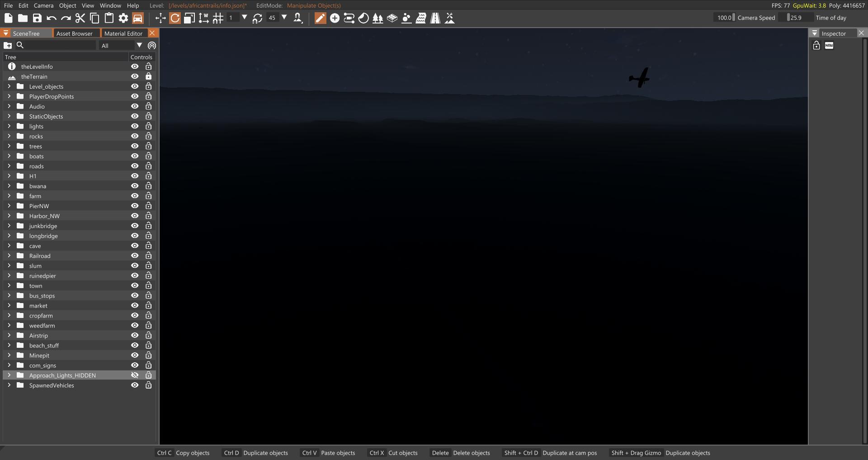This screenshot has width=868, height=460.
Task: Switch to the Material Editor tab
Action: [123, 33]
